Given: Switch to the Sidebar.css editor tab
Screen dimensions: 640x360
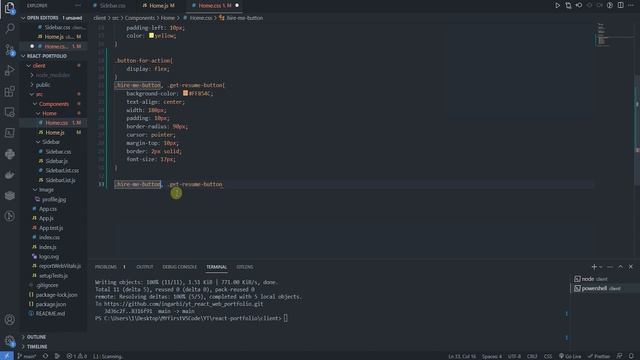Looking at the screenshot, I should pos(112,6).
